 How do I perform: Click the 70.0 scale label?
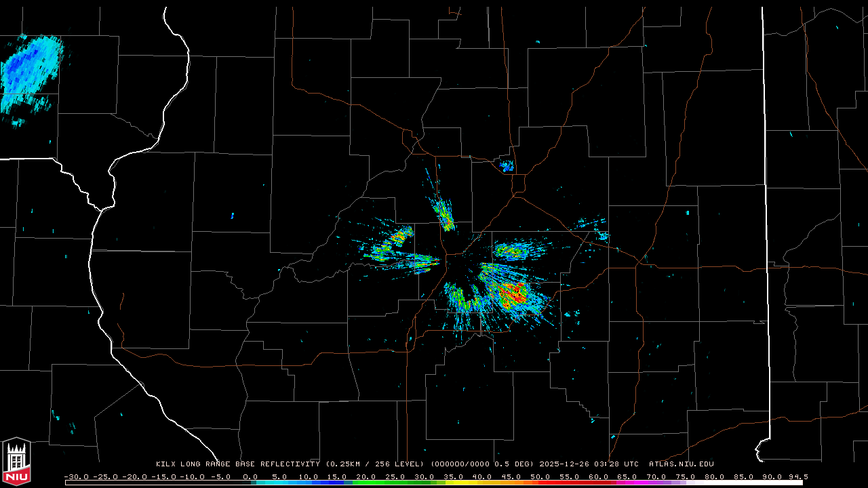click(656, 476)
